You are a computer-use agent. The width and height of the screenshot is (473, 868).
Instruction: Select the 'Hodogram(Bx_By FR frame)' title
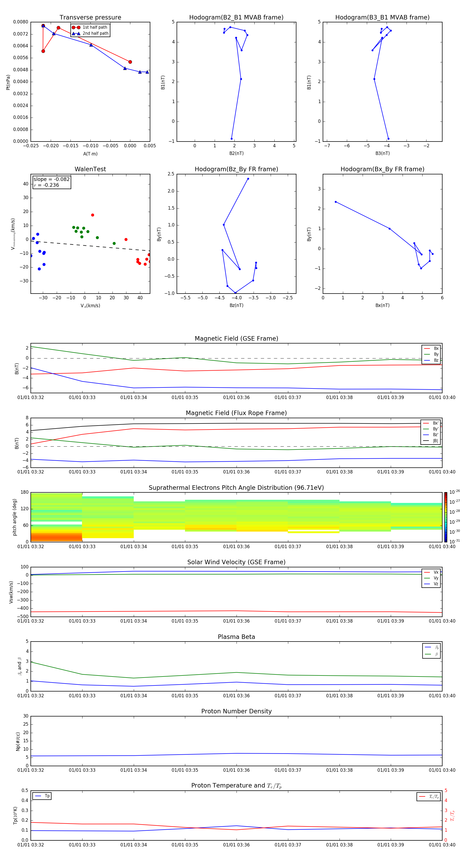coord(382,169)
